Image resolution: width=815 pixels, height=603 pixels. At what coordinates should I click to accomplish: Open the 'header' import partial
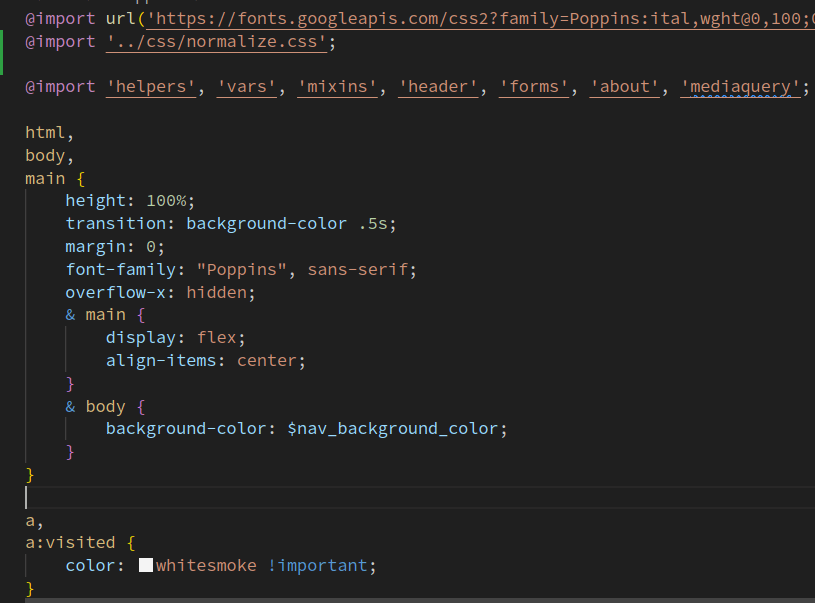pyautogui.click(x=438, y=87)
